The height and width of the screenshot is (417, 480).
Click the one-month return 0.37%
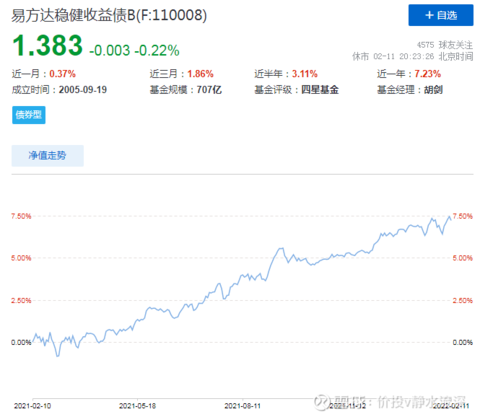(62, 74)
